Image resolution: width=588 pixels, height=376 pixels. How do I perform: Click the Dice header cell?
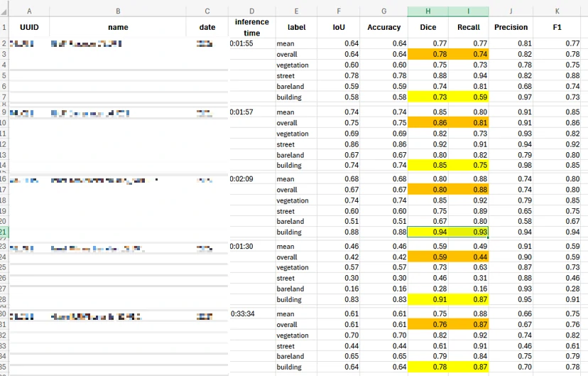428,27
